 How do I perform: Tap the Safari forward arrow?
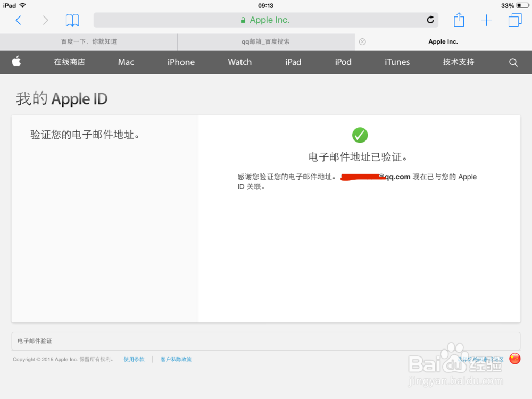(x=45, y=20)
